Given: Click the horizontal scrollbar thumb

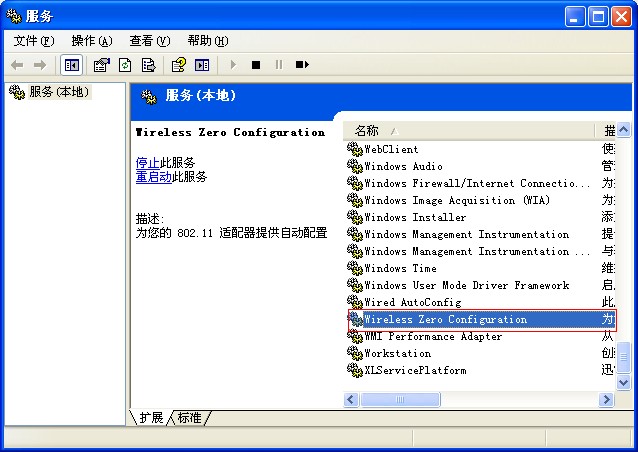Looking at the screenshot, I should pyautogui.click(x=400, y=400).
